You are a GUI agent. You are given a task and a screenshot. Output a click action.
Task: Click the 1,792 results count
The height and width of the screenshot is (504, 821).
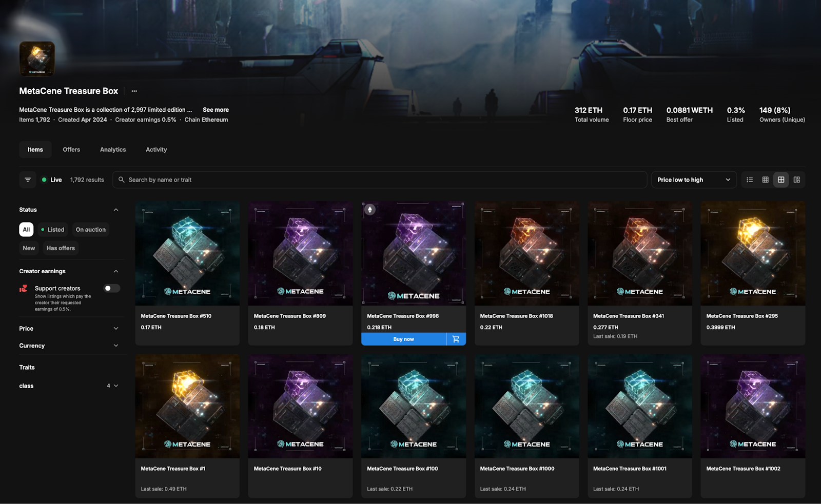tap(87, 180)
